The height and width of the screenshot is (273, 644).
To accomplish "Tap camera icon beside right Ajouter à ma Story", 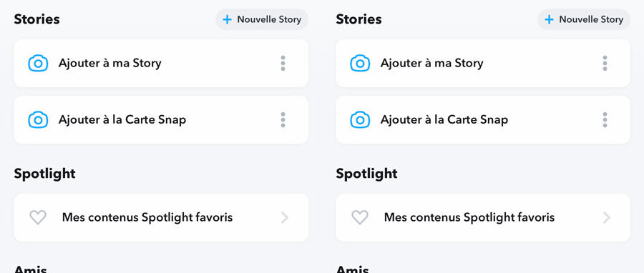I will click(x=360, y=63).
